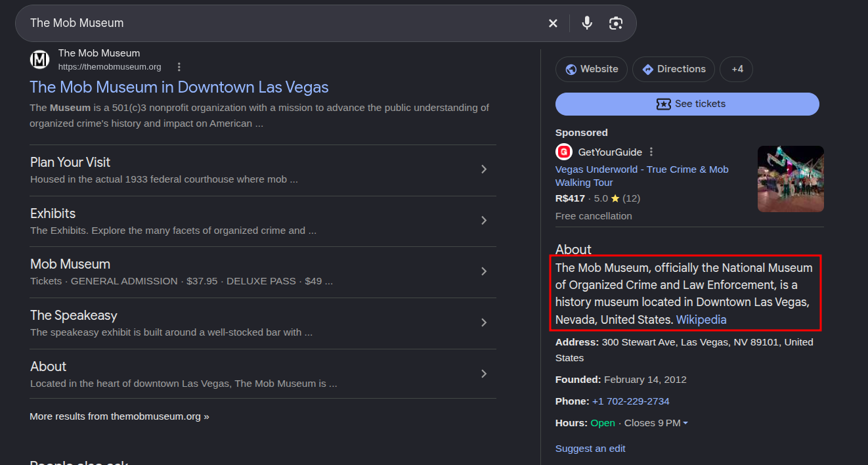Start voice search with the microphone icon
Viewport: 868px width, 465px height.
pos(587,23)
